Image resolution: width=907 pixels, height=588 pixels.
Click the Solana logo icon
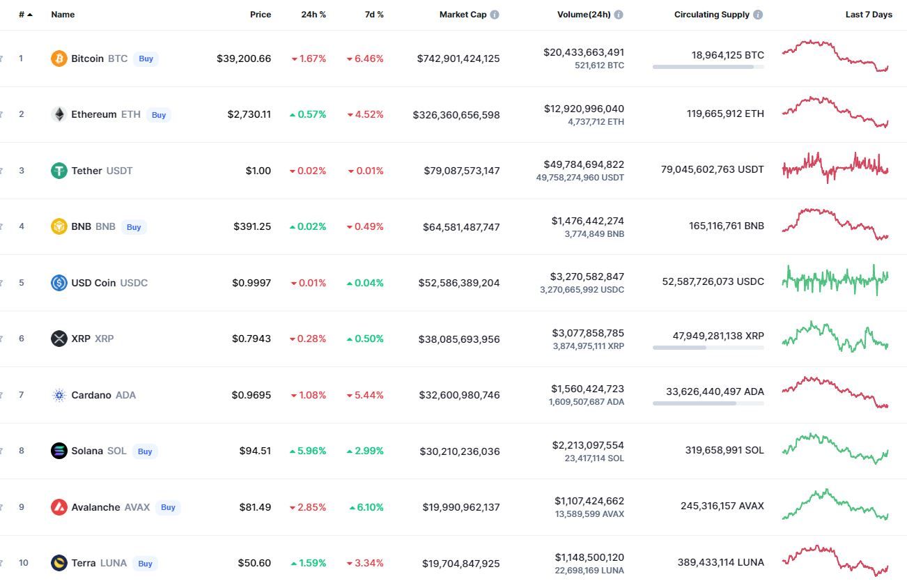tap(59, 451)
